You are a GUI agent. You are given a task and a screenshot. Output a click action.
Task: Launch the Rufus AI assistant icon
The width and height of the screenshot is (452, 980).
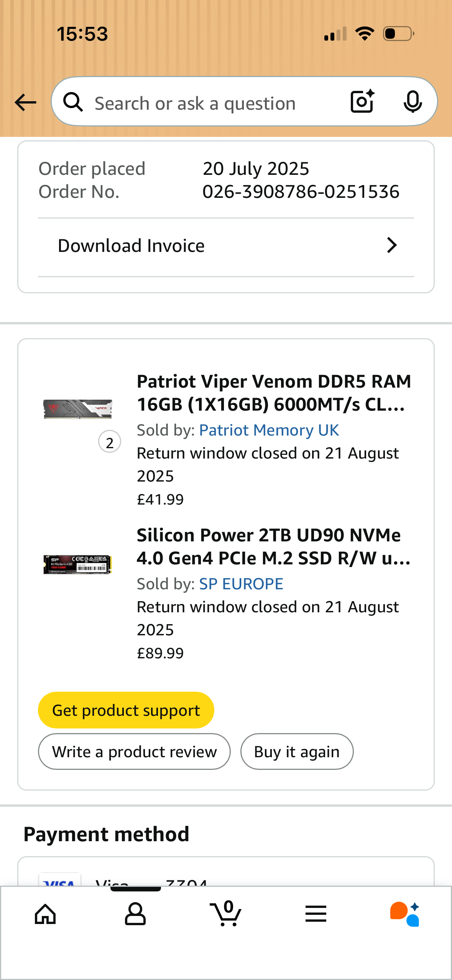[405, 914]
